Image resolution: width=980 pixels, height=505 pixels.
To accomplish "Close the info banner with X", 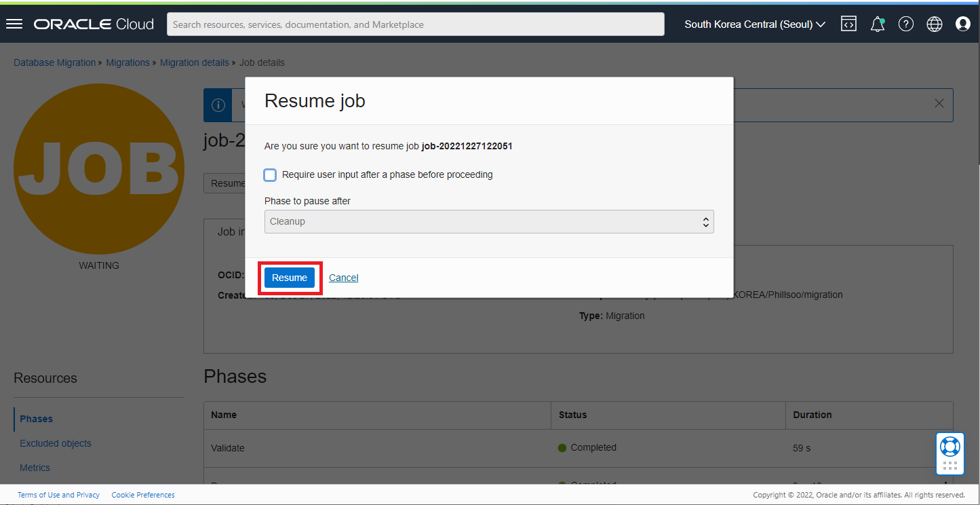I will coord(939,104).
